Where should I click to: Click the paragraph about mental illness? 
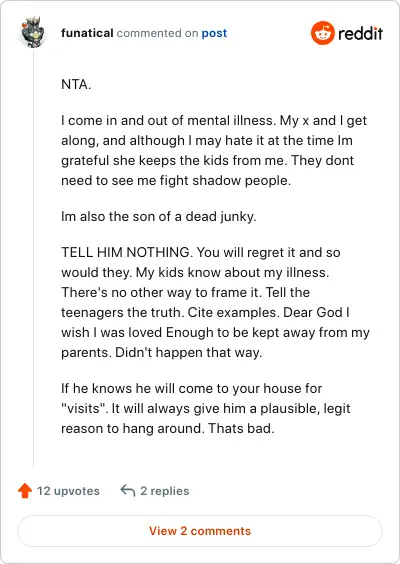coord(214,150)
